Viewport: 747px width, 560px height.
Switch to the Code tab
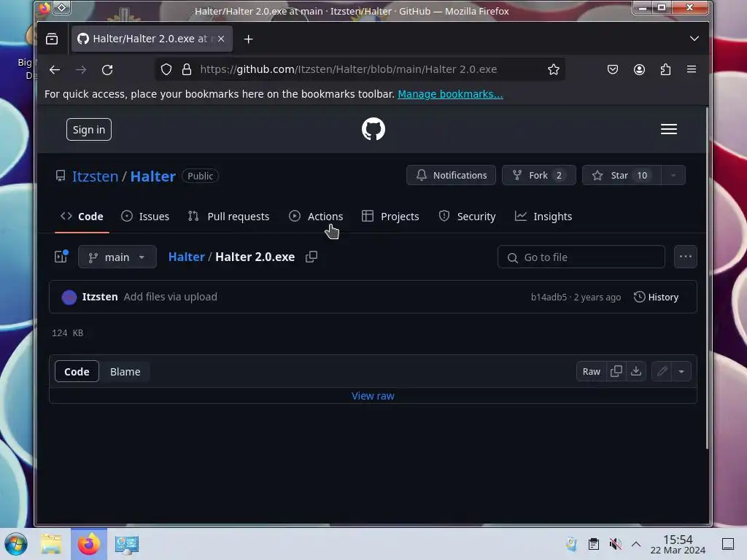tap(82, 216)
